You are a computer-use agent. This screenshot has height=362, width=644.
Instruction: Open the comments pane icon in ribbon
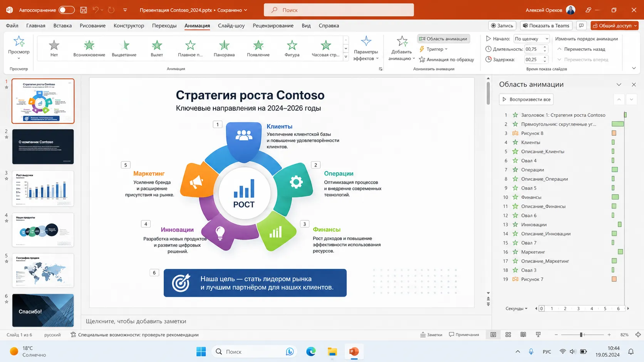pyautogui.click(x=581, y=25)
